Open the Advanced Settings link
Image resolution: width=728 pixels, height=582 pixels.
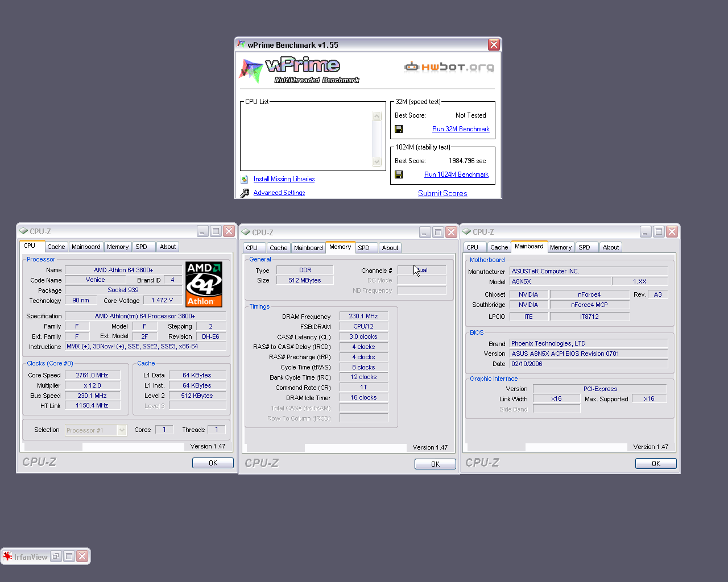coord(279,193)
